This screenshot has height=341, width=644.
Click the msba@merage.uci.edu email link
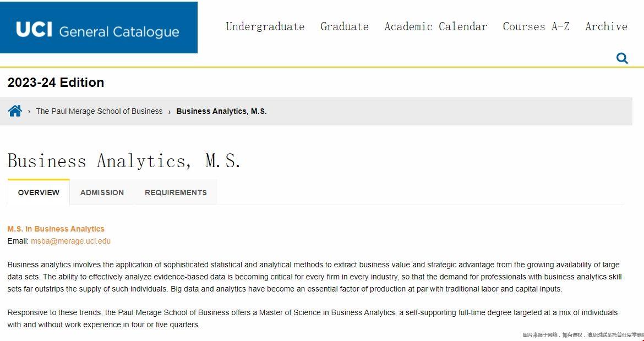70,241
